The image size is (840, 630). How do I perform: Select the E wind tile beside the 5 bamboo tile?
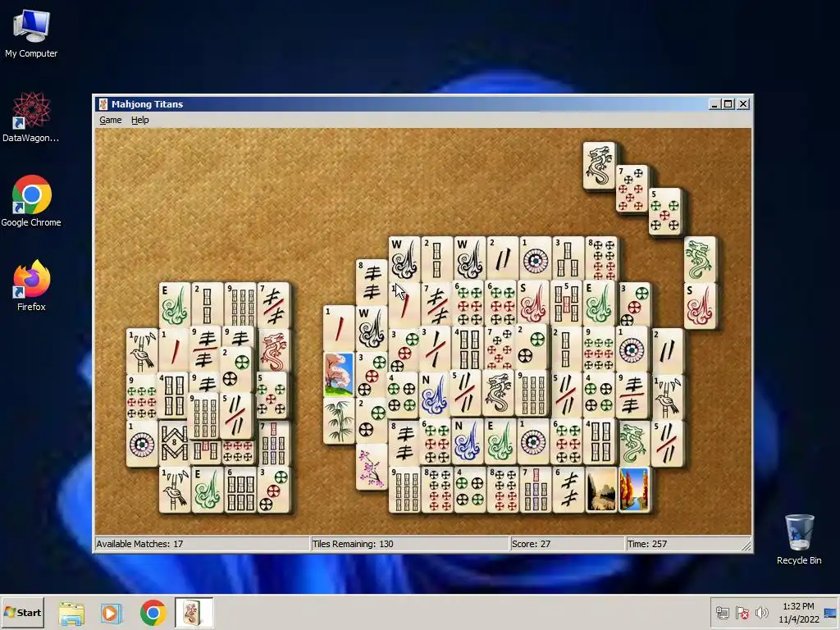click(x=600, y=304)
